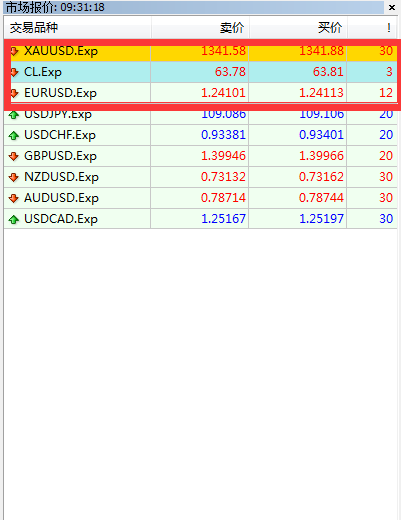Click the down arrow icon beside XAUUSD.Exp
This screenshot has height=520, width=401.
(x=14, y=51)
